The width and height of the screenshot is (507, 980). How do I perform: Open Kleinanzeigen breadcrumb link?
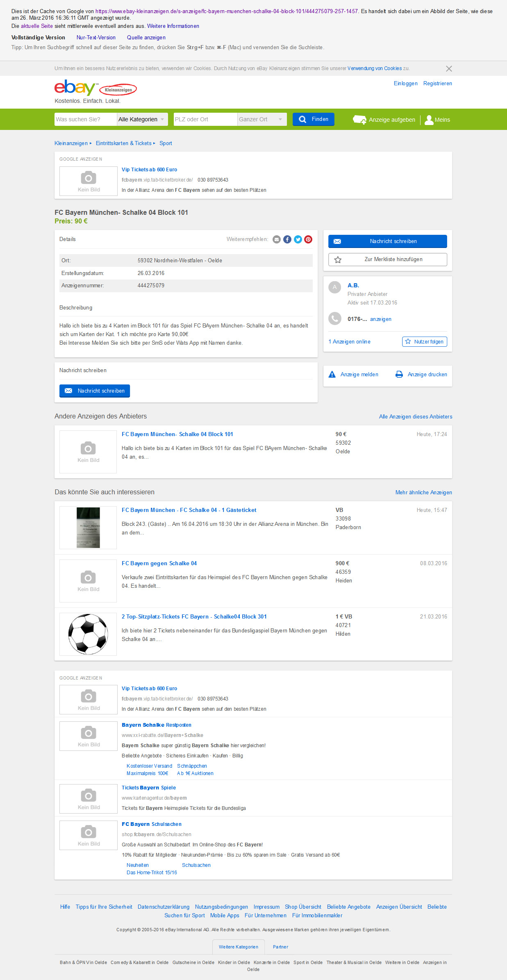click(71, 143)
